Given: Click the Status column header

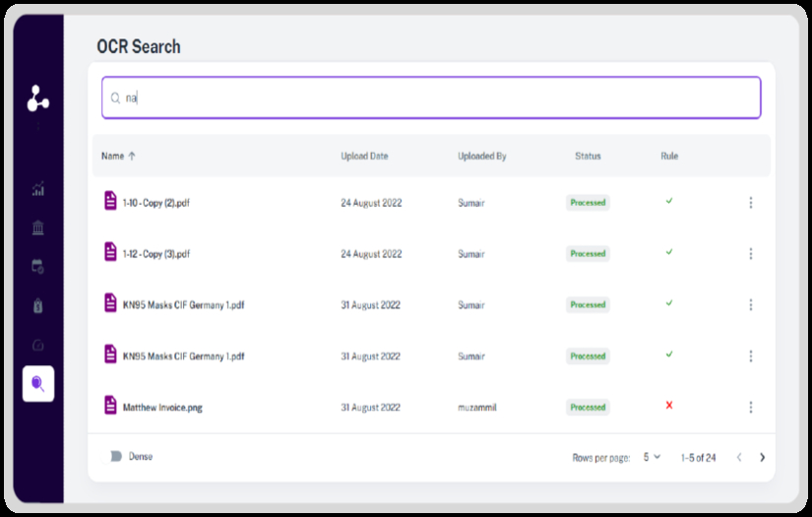Looking at the screenshot, I should tap(588, 156).
